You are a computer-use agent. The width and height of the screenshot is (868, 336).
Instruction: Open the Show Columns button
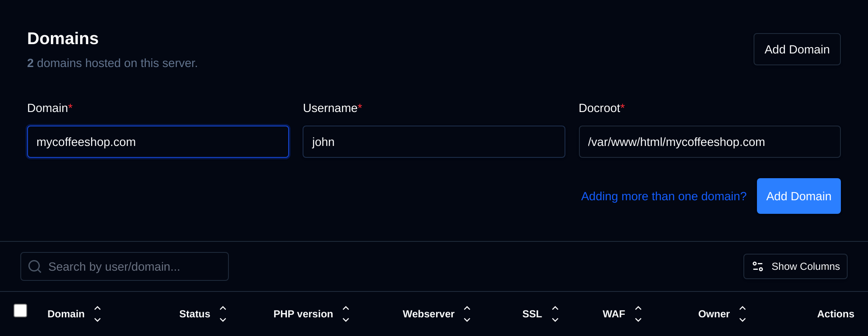tap(795, 266)
